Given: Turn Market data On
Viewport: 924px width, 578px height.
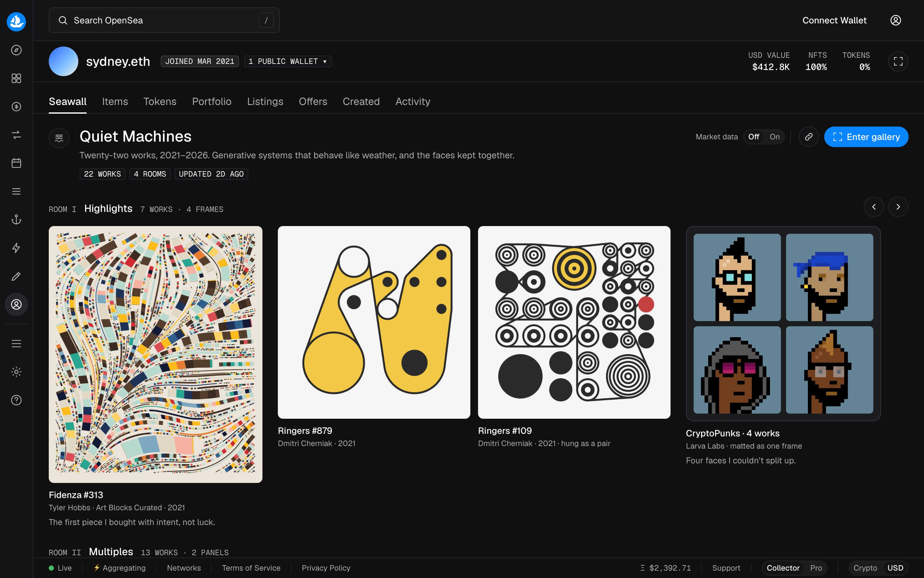Looking at the screenshot, I should coord(774,137).
